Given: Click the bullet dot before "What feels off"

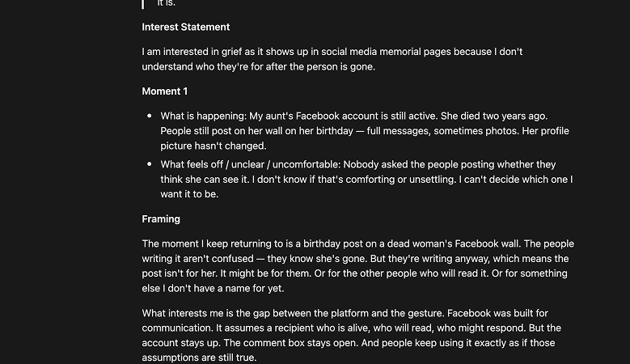Looking at the screenshot, I should (150, 164).
